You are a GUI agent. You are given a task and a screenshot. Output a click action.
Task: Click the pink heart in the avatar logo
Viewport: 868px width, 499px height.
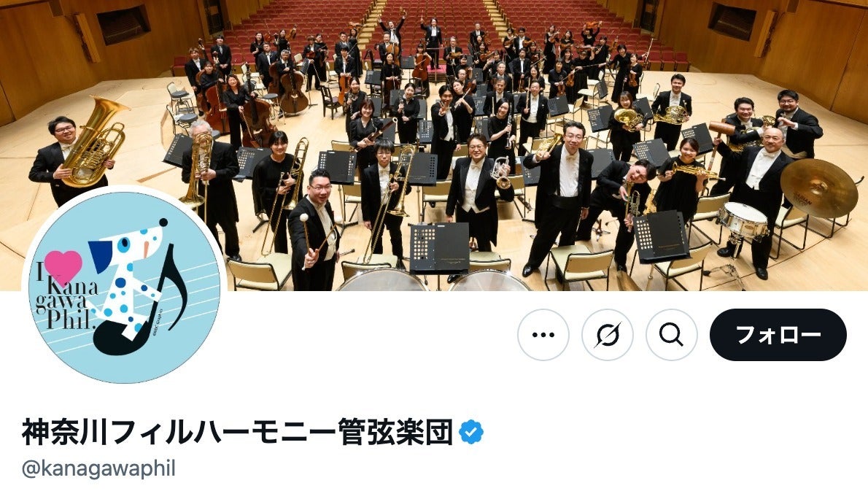63,267
